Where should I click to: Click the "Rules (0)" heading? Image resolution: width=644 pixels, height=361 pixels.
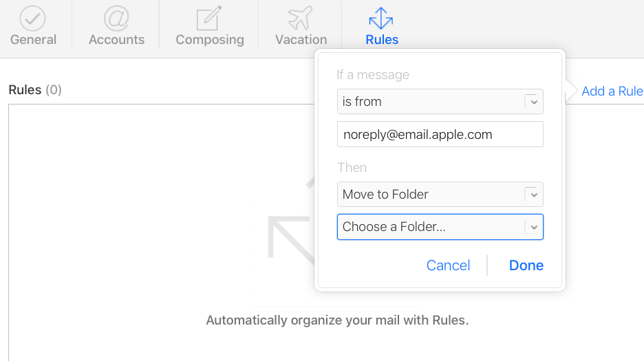pos(35,90)
